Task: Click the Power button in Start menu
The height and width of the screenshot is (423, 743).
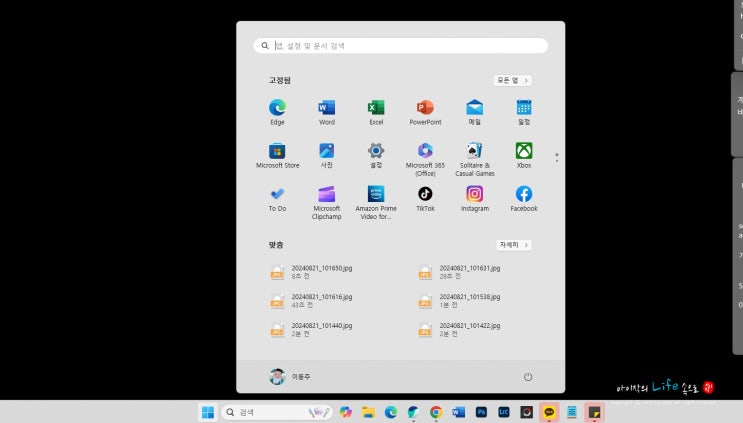Action: point(528,377)
